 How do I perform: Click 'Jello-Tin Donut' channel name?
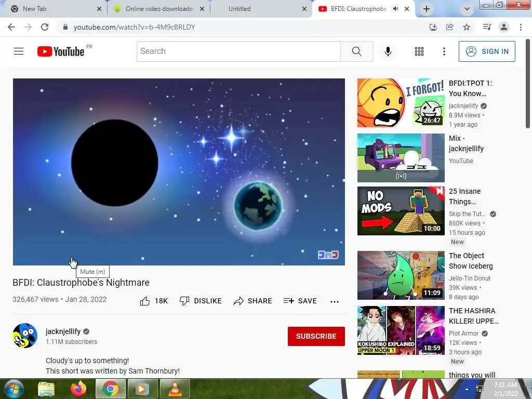click(x=470, y=278)
